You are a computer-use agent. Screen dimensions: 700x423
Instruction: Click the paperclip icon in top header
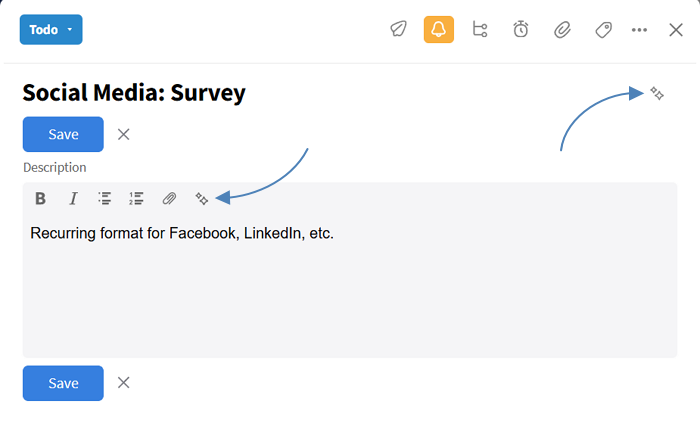[562, 30]
